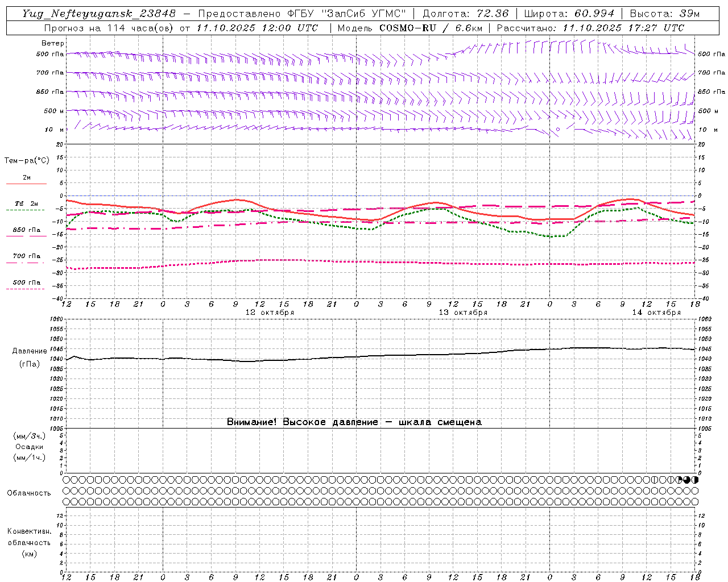
Task: Click the (мм/1ч.) precipitation unit label
Action: coord(29,458)
